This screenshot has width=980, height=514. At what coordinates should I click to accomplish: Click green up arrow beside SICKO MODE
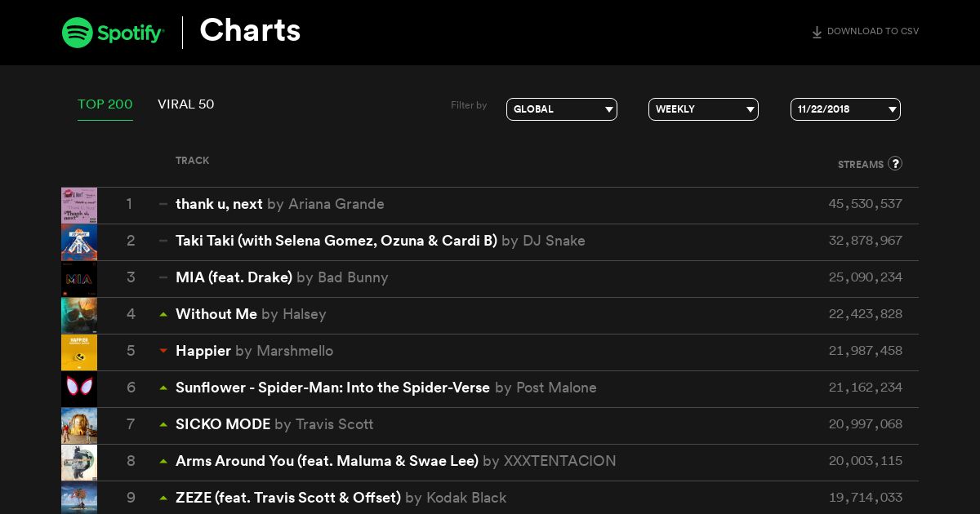click(x=163, y=424)
